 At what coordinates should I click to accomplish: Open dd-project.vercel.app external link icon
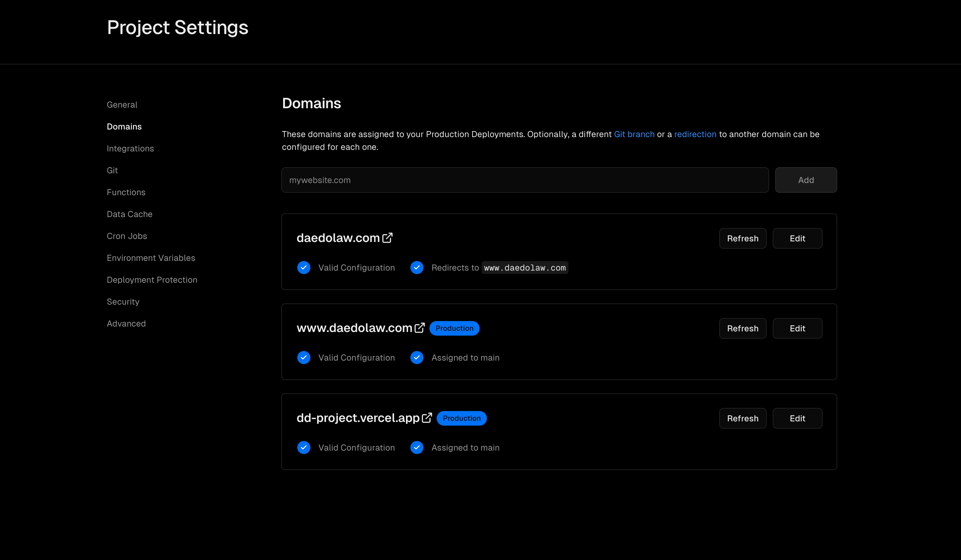coord(427,418)
